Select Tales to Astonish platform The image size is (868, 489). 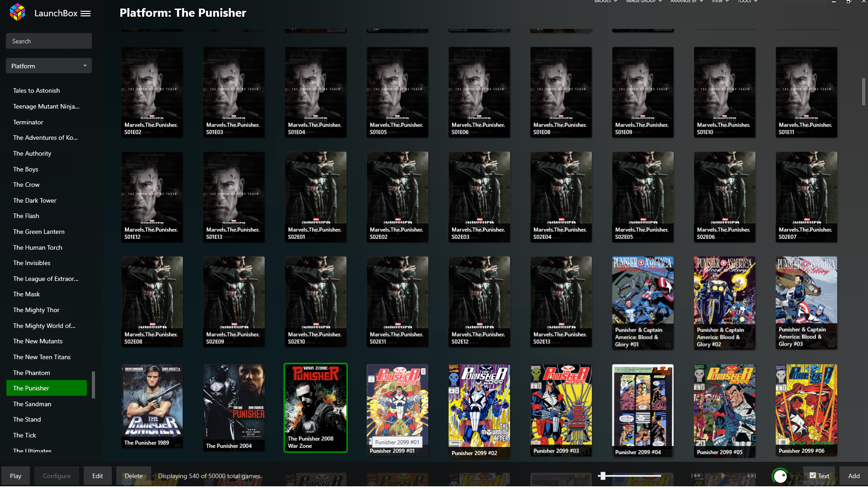[47, 91]
